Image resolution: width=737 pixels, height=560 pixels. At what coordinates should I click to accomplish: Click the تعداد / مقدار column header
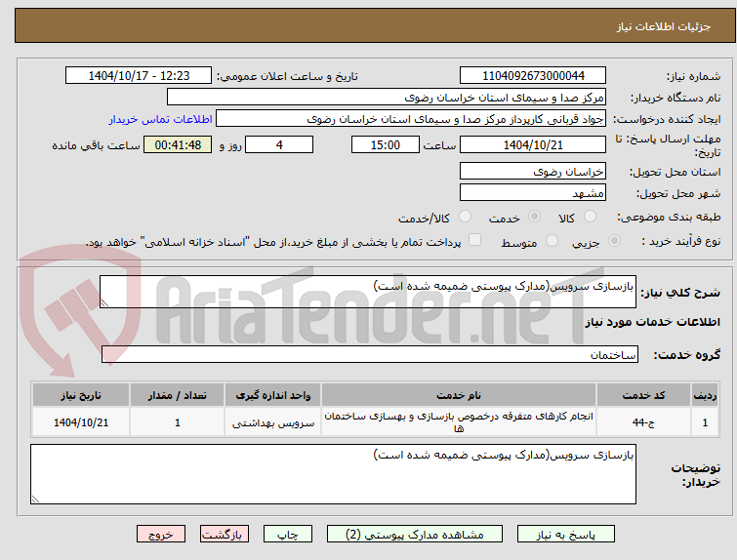coord(178,395)
